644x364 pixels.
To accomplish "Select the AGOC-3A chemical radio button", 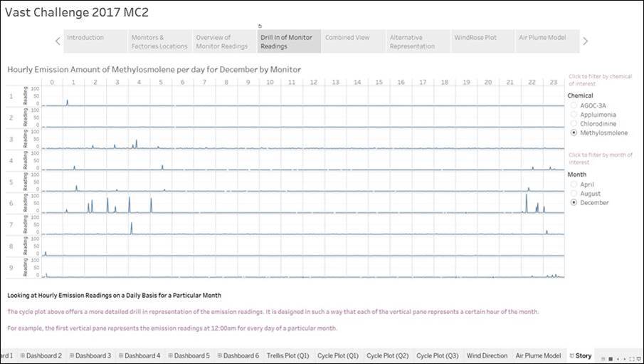I will click(574, 105).
